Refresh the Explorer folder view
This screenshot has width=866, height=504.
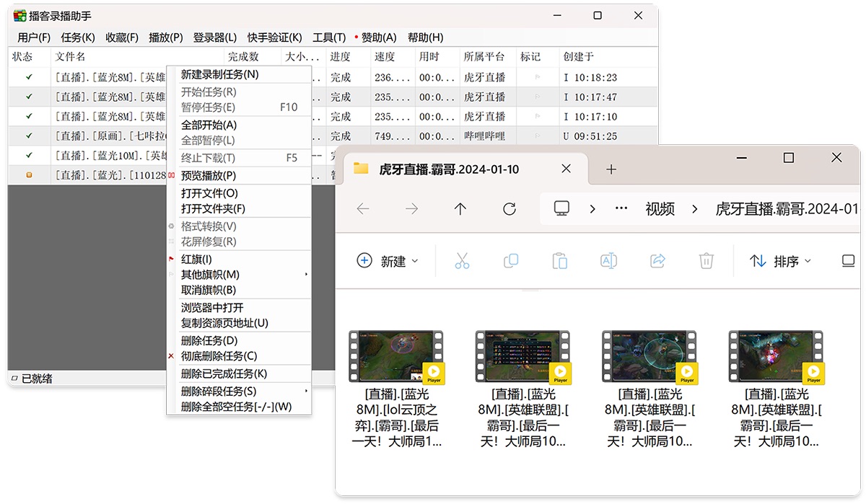509,208
